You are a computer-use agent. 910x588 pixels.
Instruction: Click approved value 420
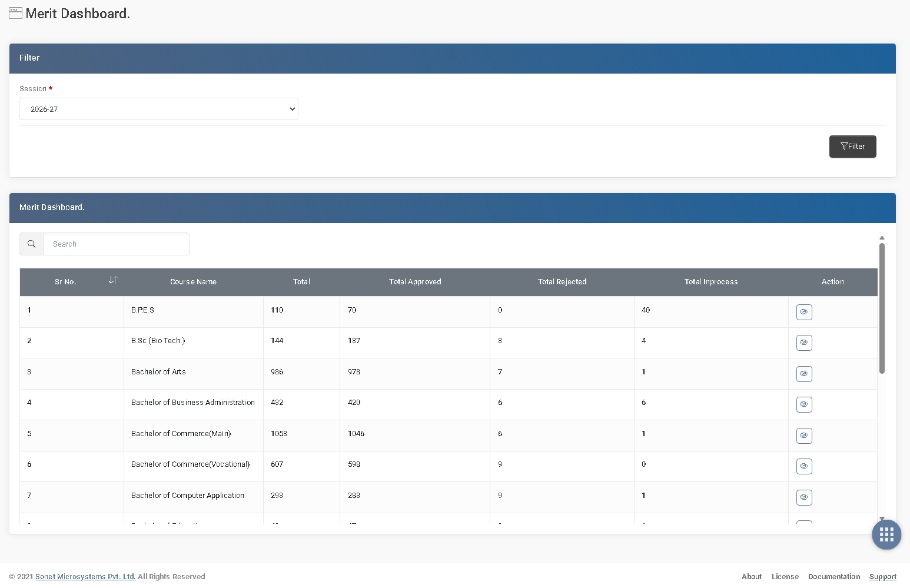click(354, 403)
